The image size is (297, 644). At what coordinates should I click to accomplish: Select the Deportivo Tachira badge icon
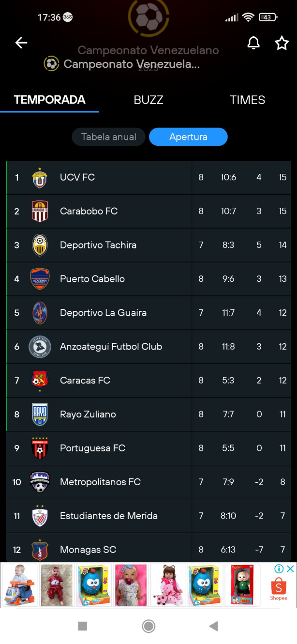(x=40, y=245)
